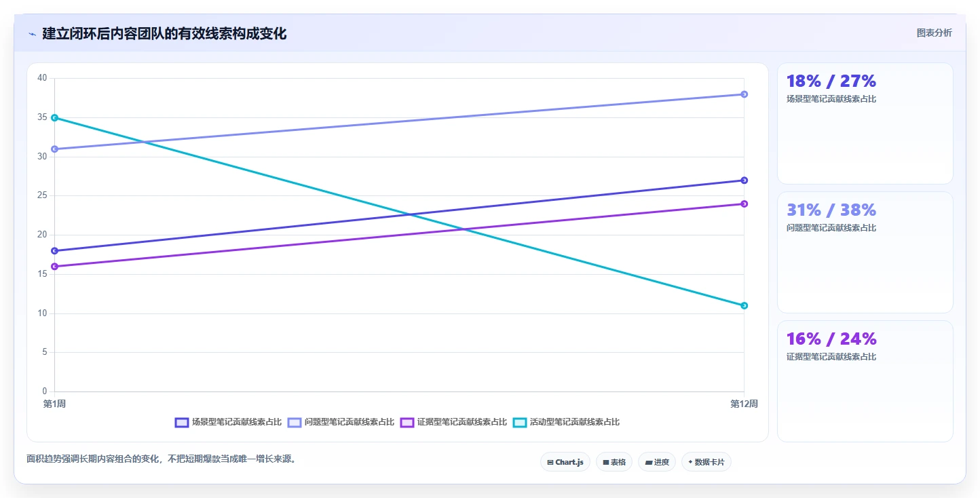The image size is (980, 498).
Task: Click the teal data point at value 35
Action: [54, 117]
